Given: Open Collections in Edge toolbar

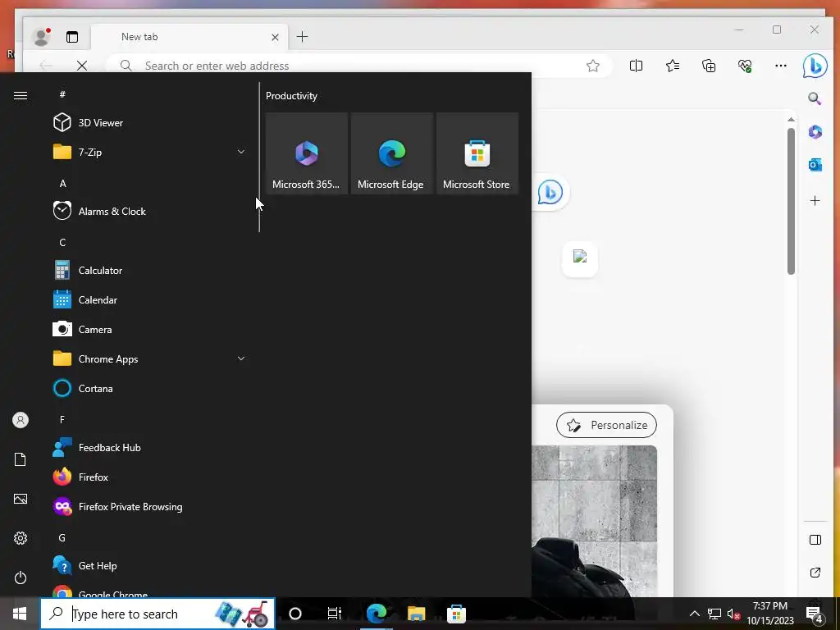Looking at the screenshot, I should [709, 66].
